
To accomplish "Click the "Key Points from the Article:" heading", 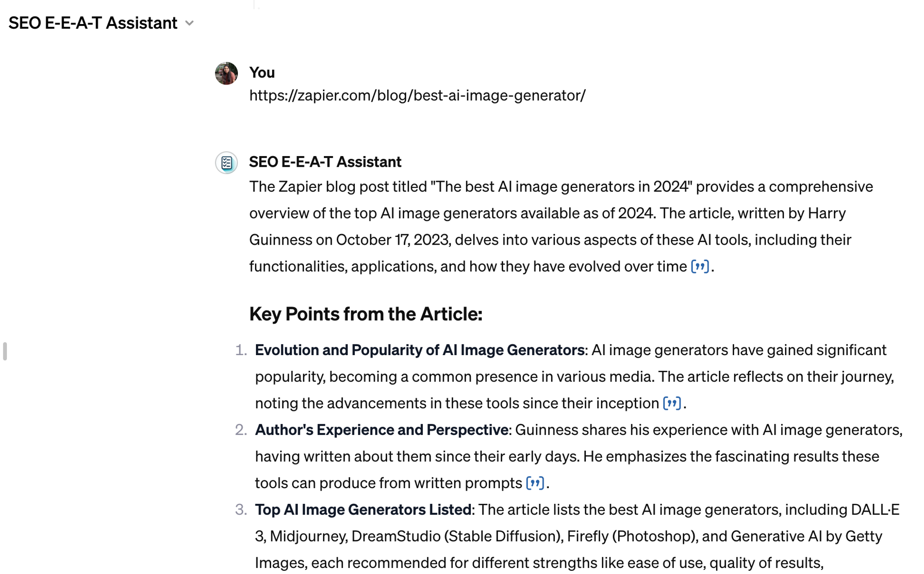I will point(365,314).
